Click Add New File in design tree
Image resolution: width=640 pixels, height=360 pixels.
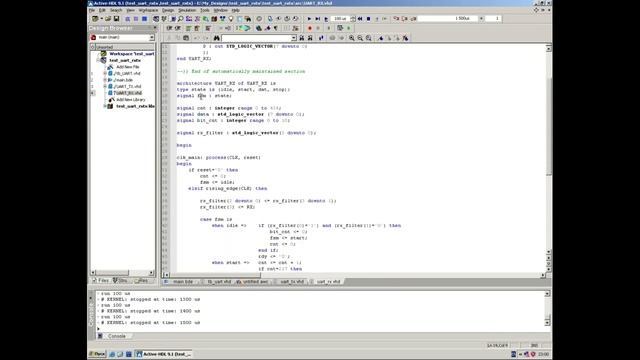128,67
